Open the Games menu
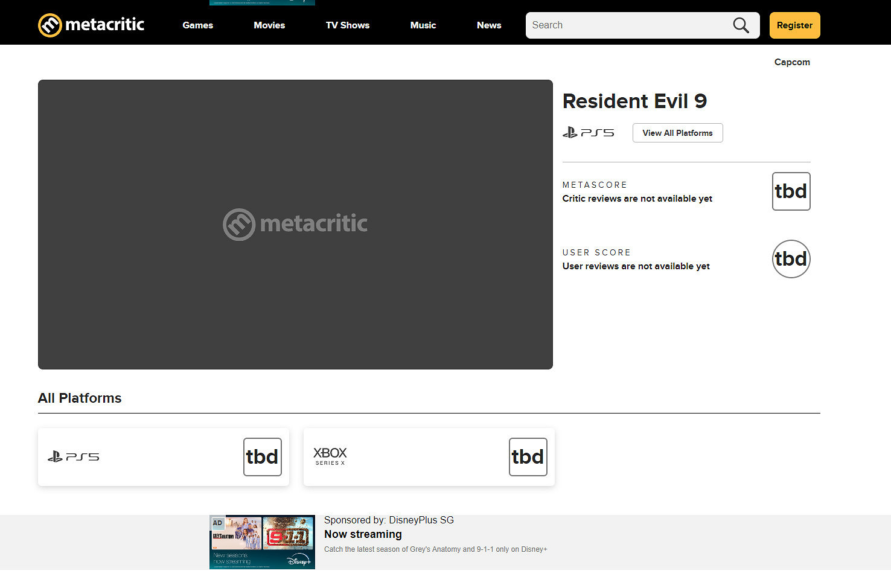The width and height of the screenshot is (891, 588). pyautogui.click(x=197, y=25)
